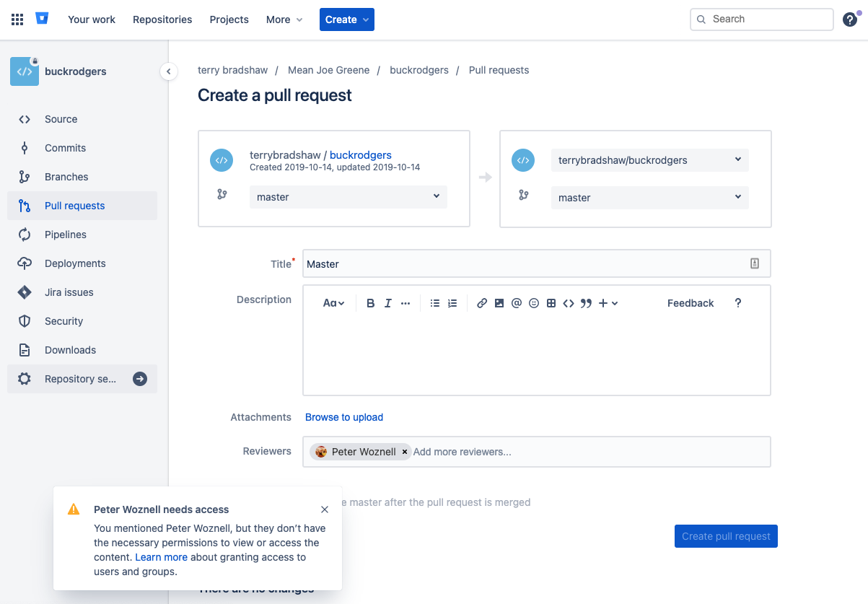868x604 pixels.
Task: Insert a link in description
Action: click(x=482, y=303)
